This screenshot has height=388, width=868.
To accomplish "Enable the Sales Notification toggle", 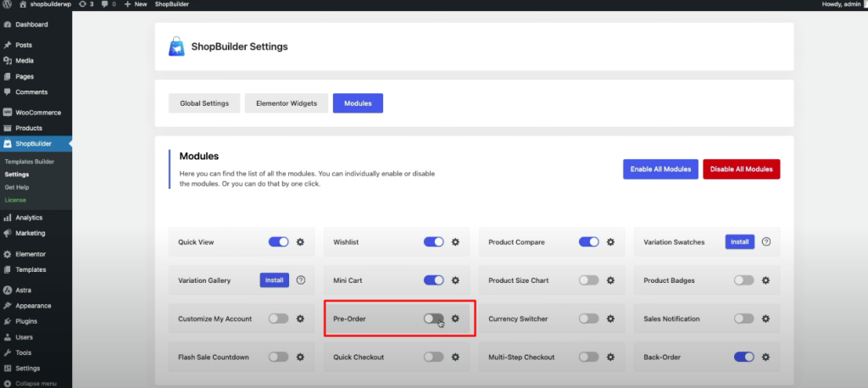I will (x=744, y=319).
